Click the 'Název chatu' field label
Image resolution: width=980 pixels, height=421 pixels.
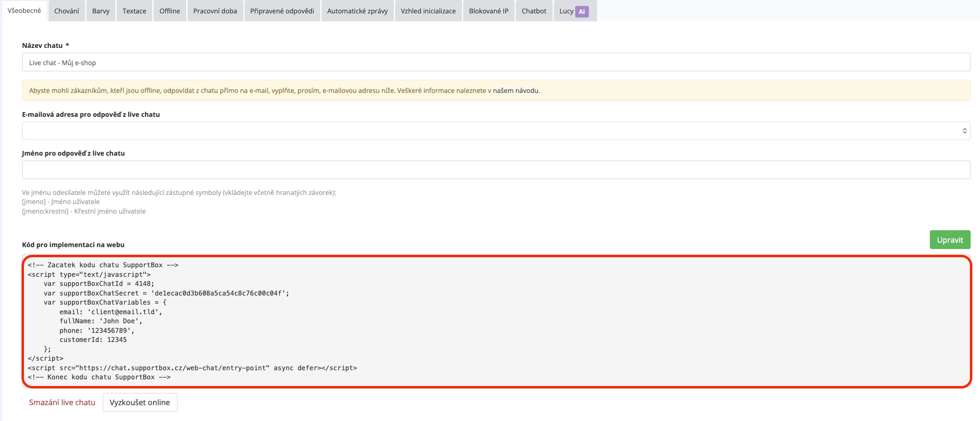[45, 46]
